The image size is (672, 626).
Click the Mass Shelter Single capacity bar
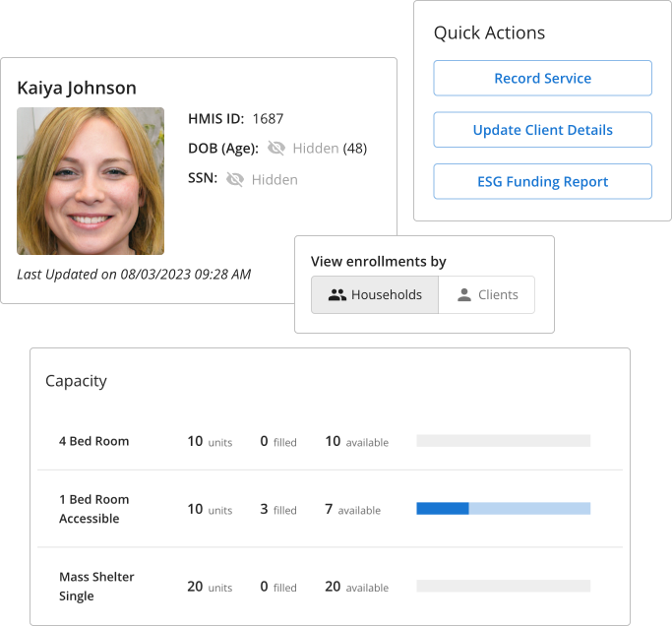503,586
